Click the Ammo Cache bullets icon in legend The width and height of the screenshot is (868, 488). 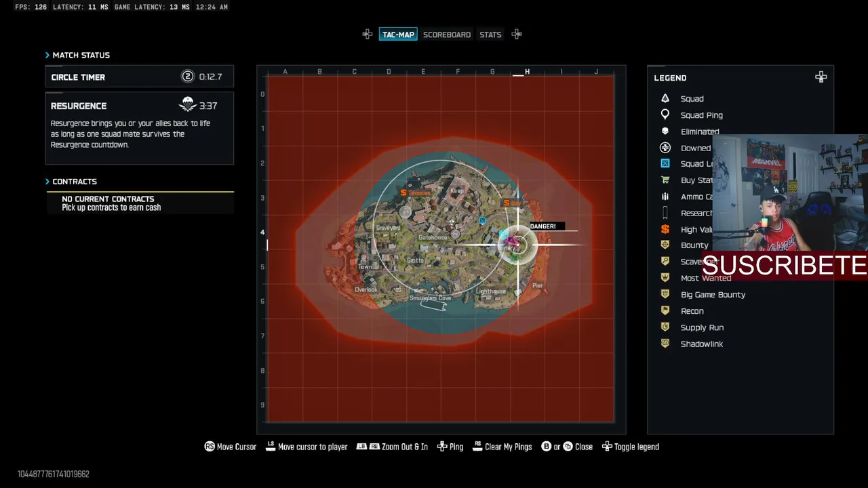coord(665,197)
